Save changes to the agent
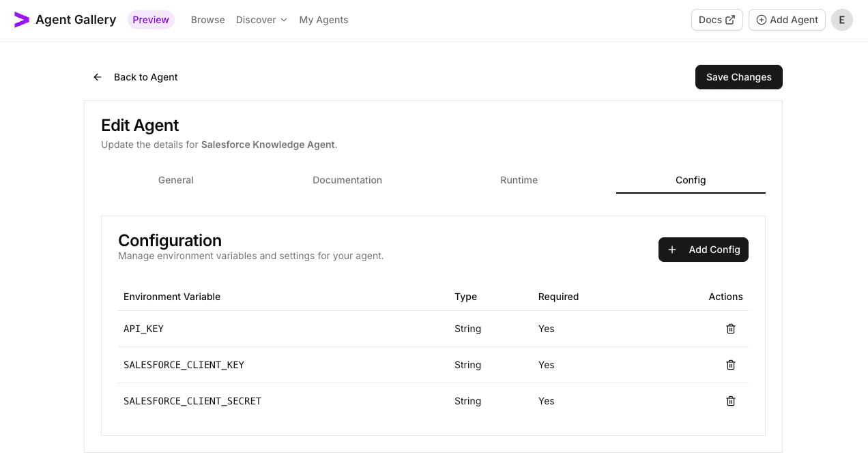Screen dimensions: 868x476 pyautogui.click(x=738, y=77)
